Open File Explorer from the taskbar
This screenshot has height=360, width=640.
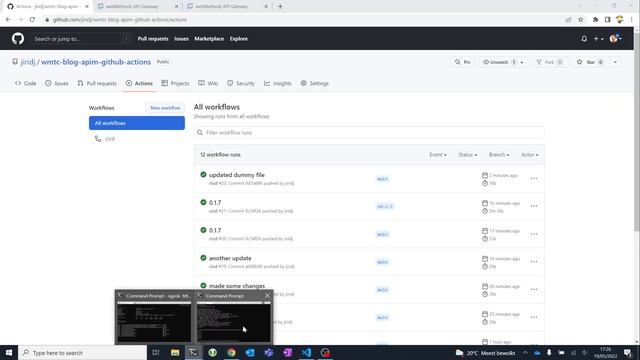[x=175, y=353]
